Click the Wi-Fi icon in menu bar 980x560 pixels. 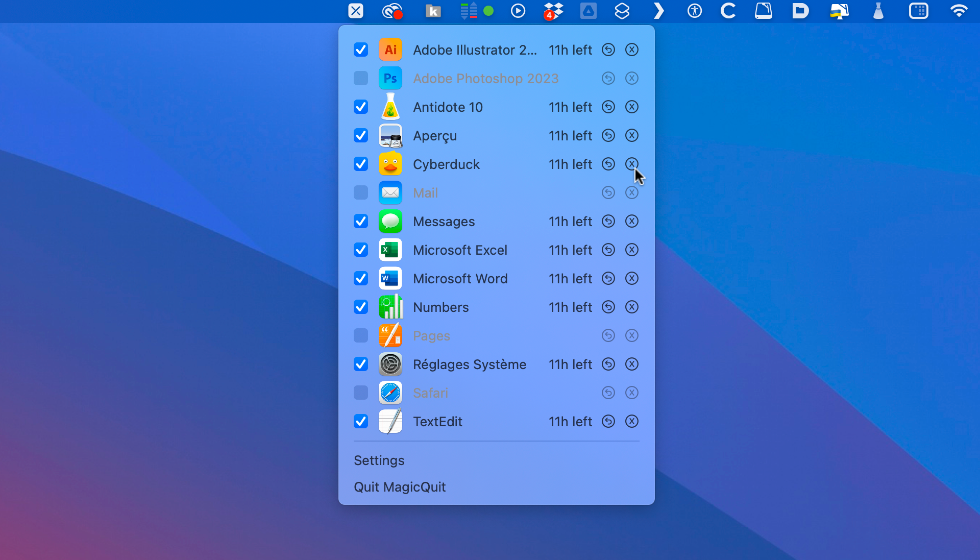pos(960,11)
